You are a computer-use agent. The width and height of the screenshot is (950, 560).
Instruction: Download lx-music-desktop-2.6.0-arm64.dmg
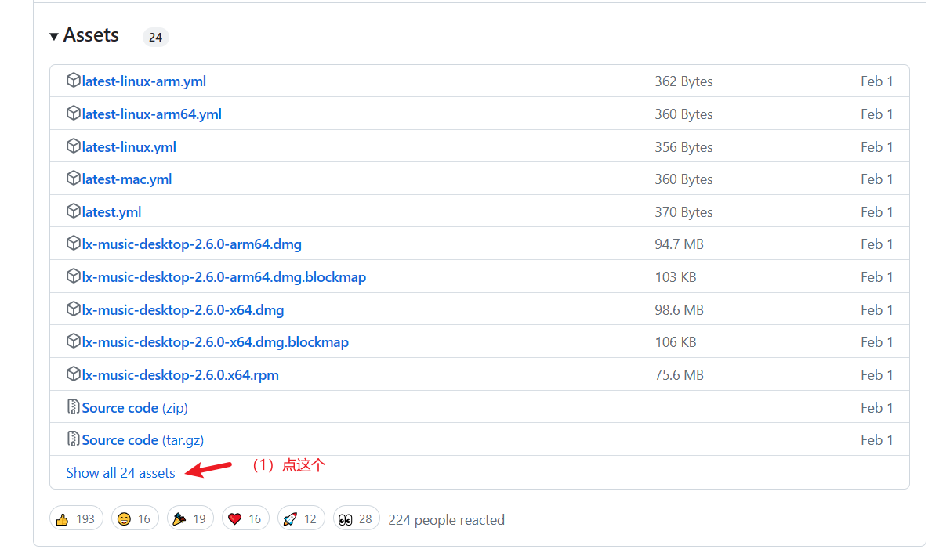(x=192, y=244)
